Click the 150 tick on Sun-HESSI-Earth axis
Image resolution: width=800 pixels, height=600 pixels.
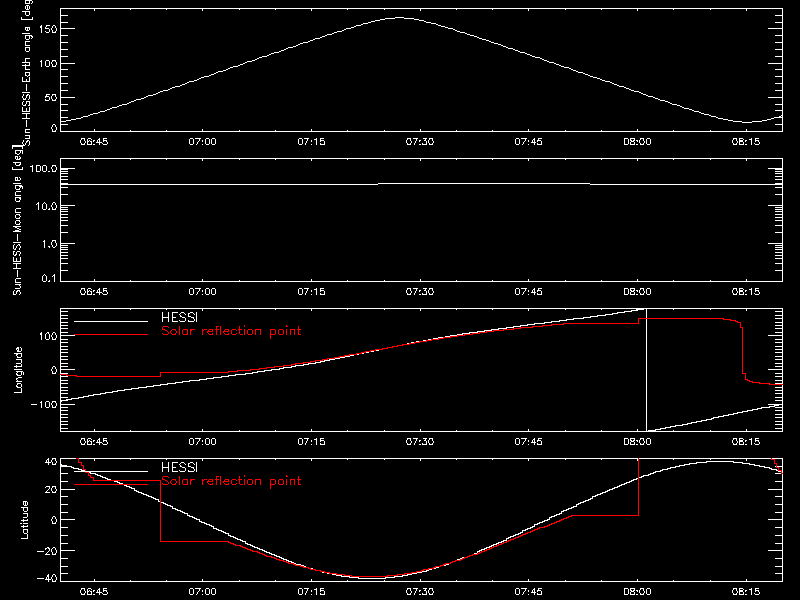click(48, 29)
